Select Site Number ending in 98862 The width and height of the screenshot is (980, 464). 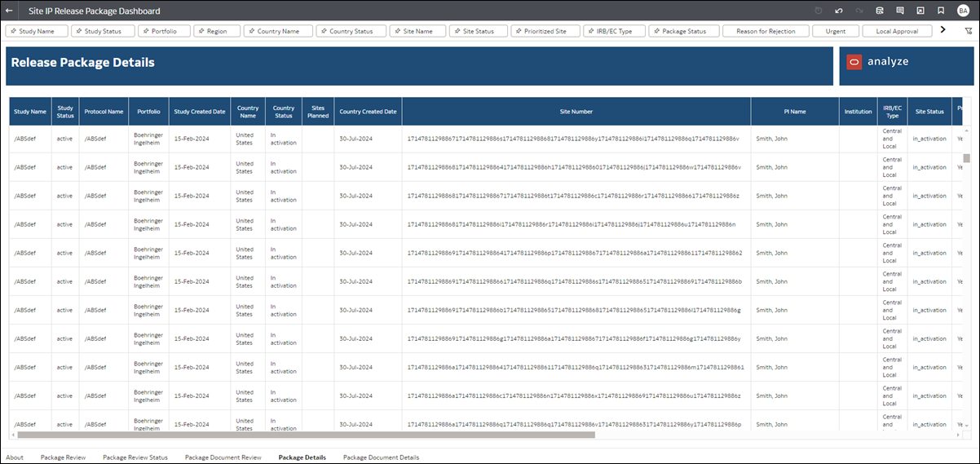pos(575,253)
